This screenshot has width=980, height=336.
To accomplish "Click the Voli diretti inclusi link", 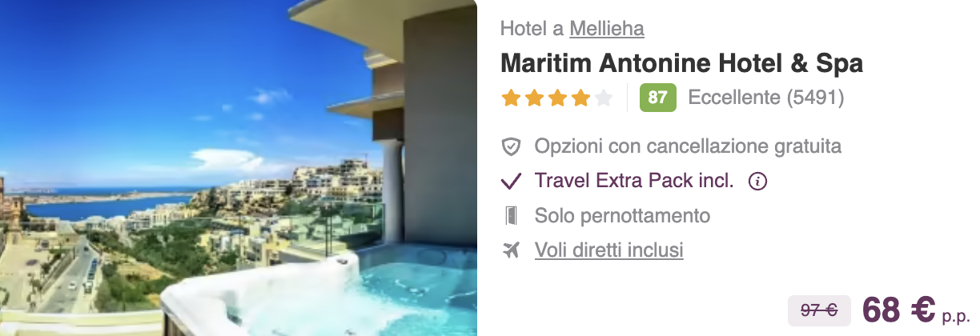I will point(609,250).
